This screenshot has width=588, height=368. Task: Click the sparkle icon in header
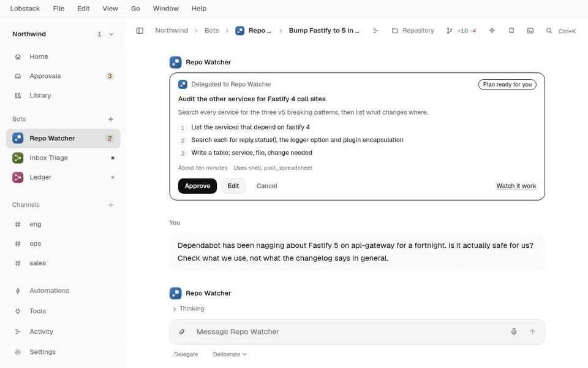tap(492, 31)
